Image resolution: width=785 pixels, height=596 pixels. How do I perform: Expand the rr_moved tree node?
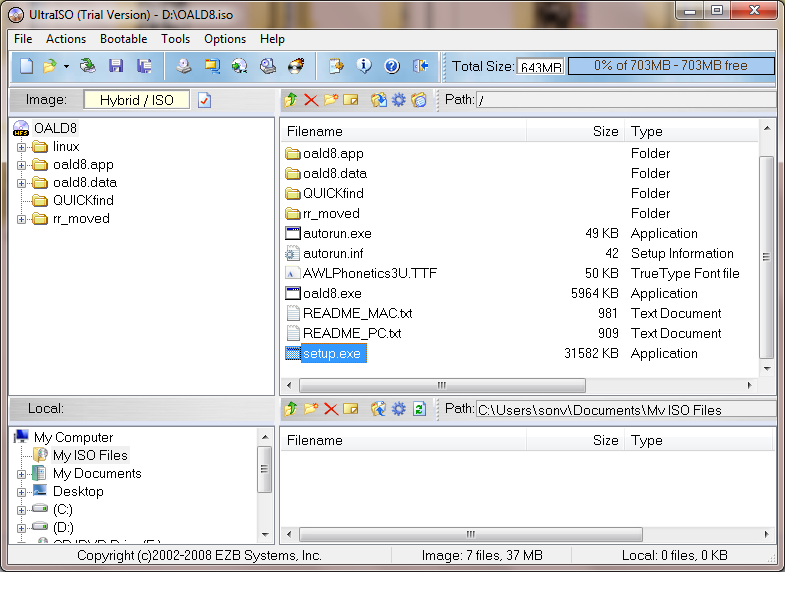point(21,219)
